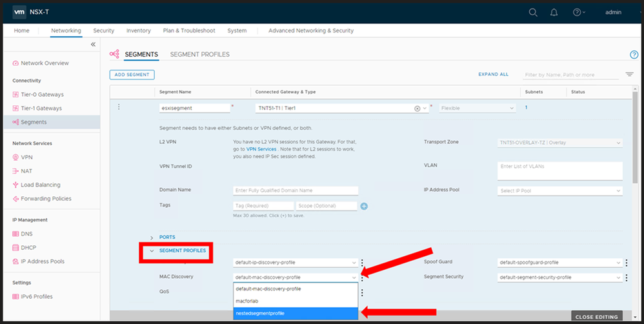This screenshot has height=324, width=644.
Task: Click the Close Editing button
Action: [x=597, y=317]
